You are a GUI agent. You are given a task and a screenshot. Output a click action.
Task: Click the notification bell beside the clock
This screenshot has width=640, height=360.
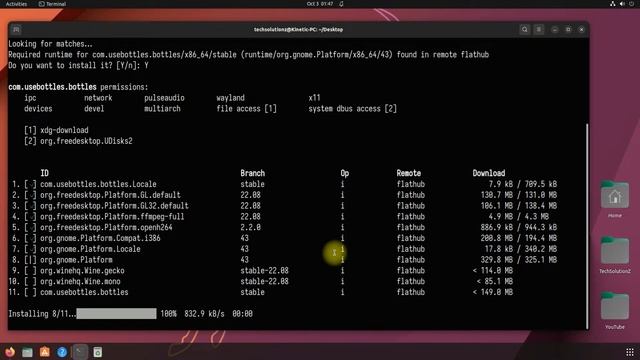pos(341,4)
